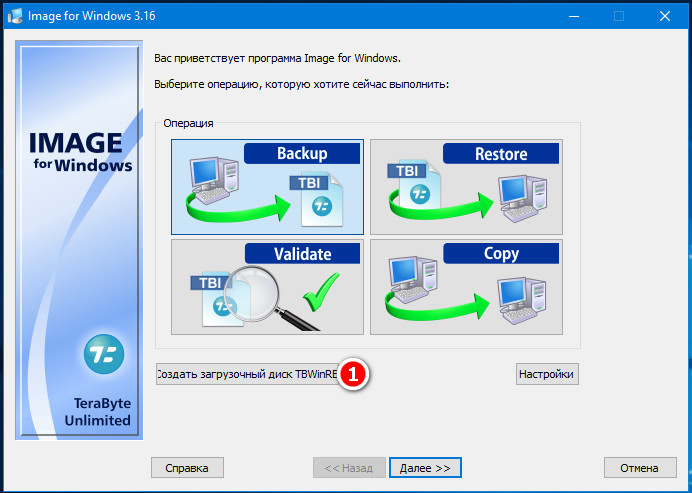Select the Copy operation tile
Image resolution: width=692 pixels, height=493 pixels.
[x=466, y=287]
